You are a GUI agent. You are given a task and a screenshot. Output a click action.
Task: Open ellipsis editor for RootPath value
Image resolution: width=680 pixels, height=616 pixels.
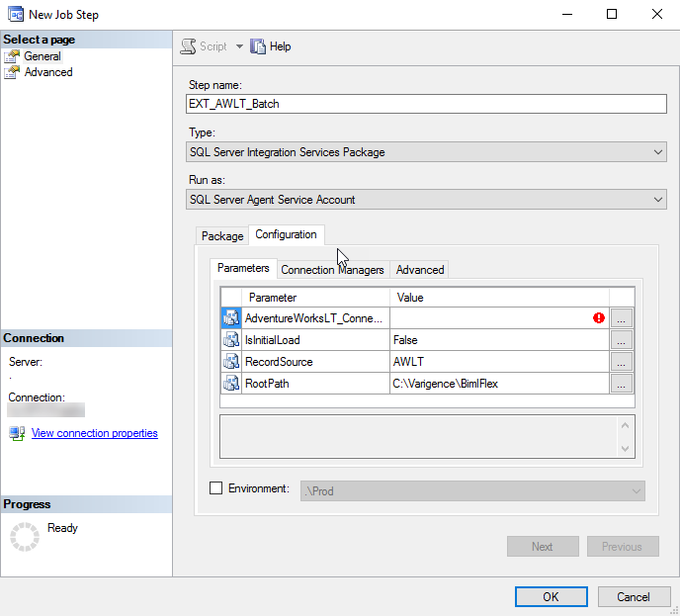[621, 384]
